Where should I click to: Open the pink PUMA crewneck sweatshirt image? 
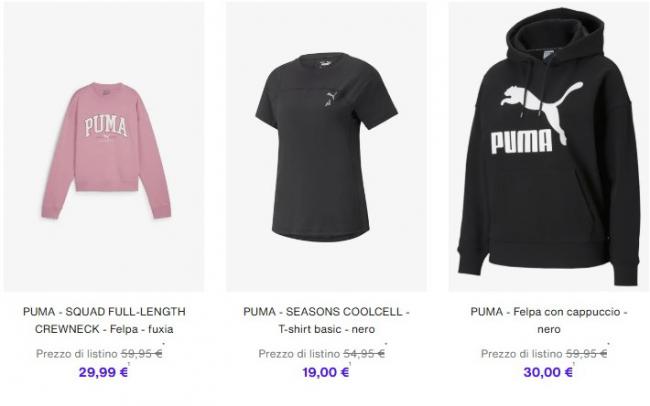pos(104,146)
